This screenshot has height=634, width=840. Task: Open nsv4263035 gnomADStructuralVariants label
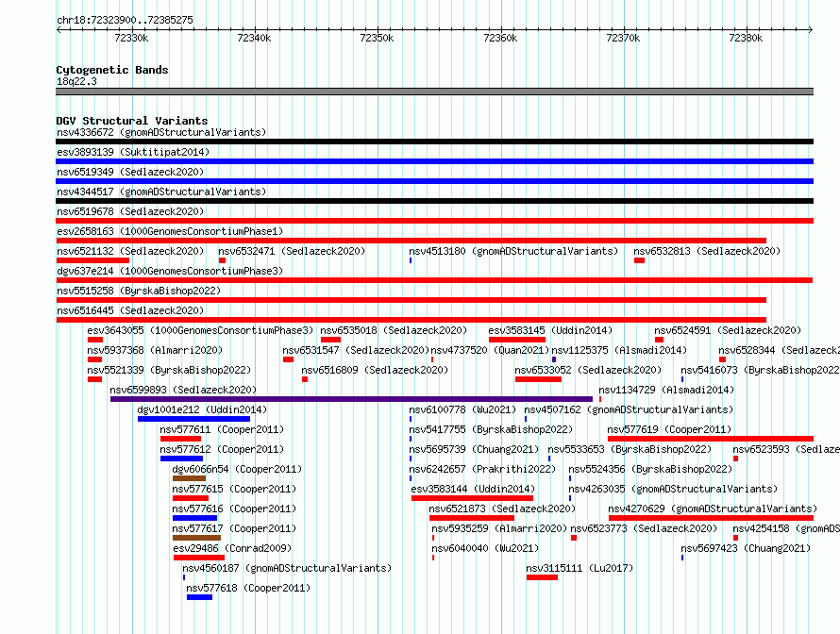point(673,489)
